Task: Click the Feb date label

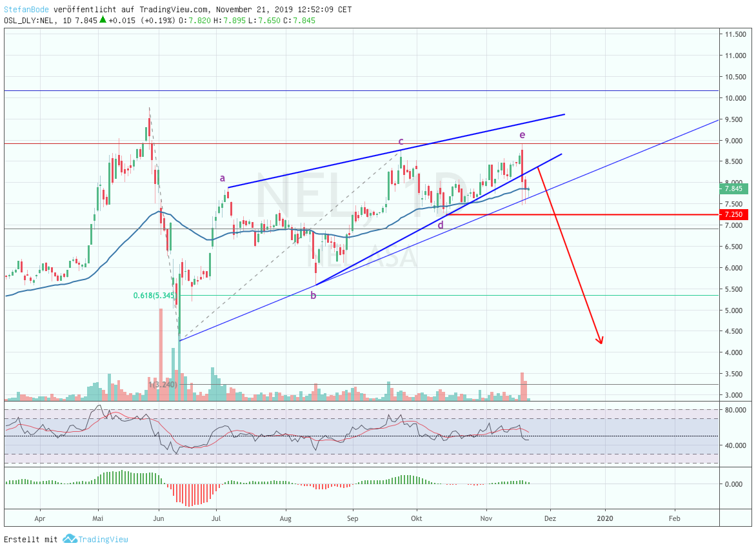Action: coord(675,518)
